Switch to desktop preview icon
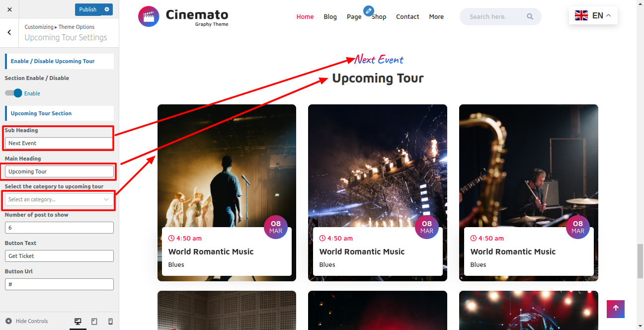The width and height of the screenshot is (644, 330). (78, 322)
